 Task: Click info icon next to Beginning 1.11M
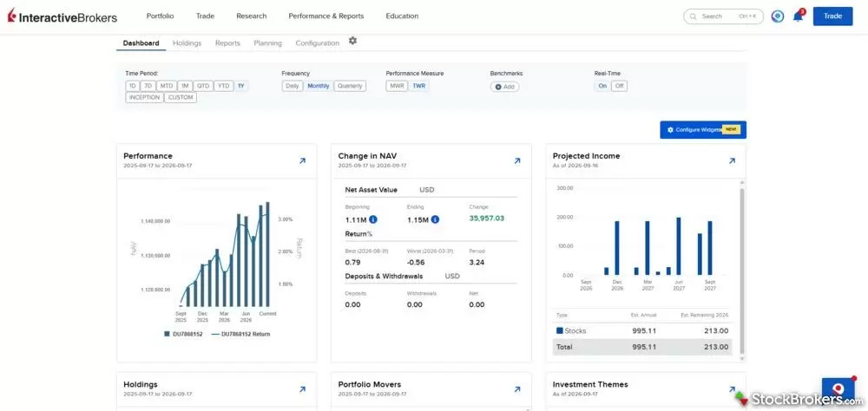pyautogui.click(x=373, y=219)
